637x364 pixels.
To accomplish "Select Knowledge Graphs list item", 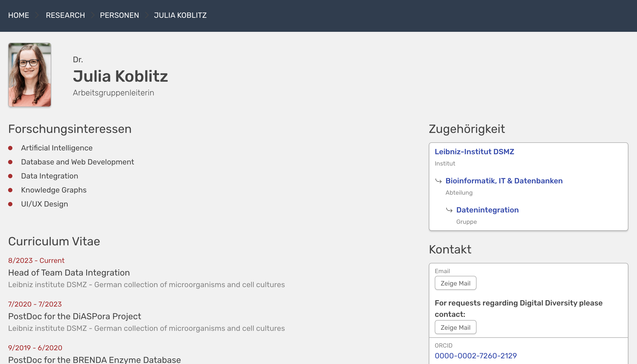I will tap(54, 190).
